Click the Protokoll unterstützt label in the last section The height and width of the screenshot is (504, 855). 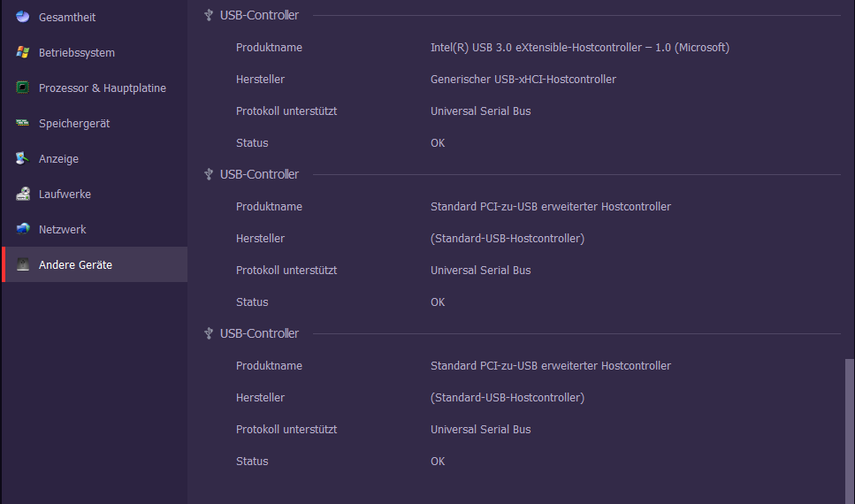tap(286, 429)
